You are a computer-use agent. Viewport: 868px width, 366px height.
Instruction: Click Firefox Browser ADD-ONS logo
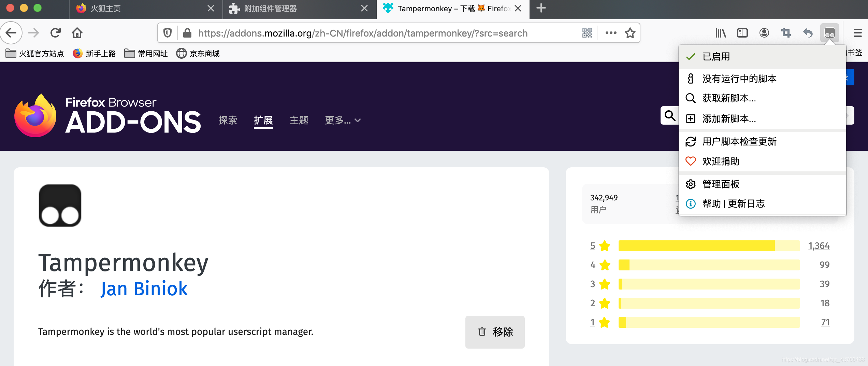coord(107,116)
